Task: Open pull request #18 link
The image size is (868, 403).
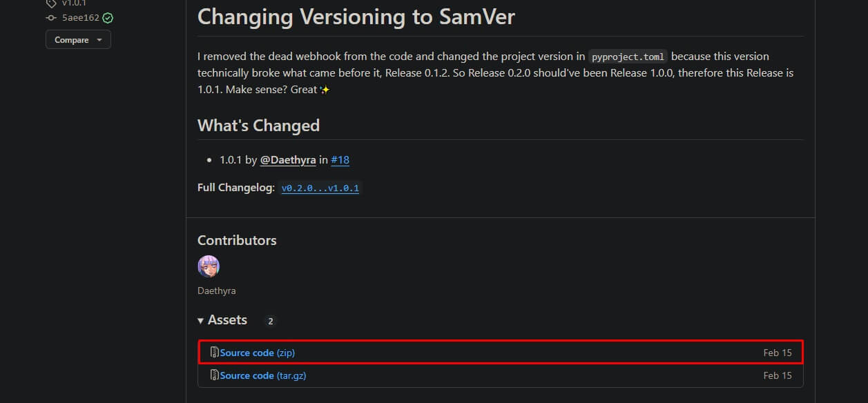Action: click(x=340, y=160)
